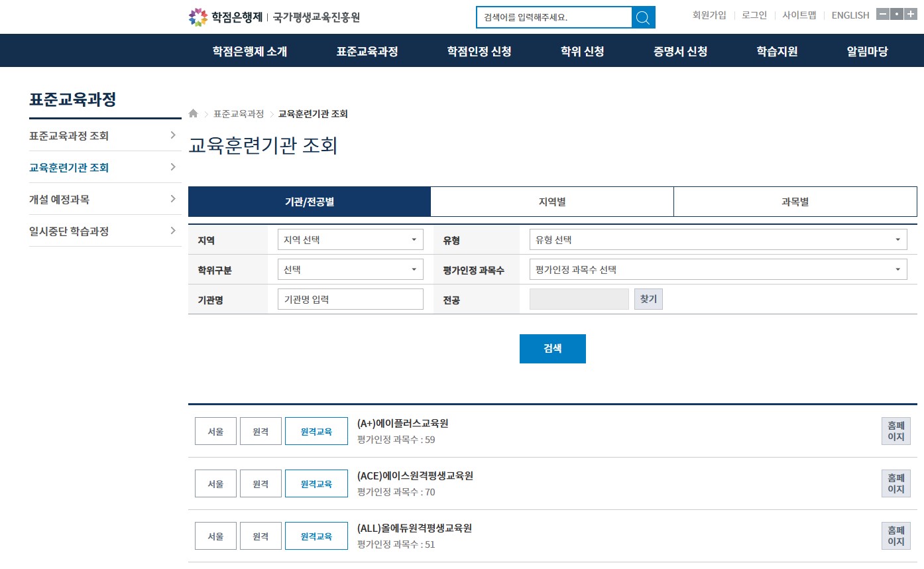Click the disabled 전공 text field
The image size is (924, 569).
click(x=579, y=299)
